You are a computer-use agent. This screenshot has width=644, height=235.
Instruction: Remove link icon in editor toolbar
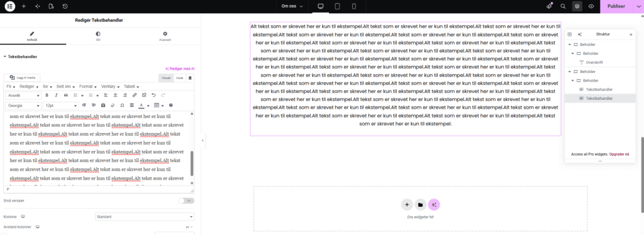pyautogui.click(x=144, y=96)
